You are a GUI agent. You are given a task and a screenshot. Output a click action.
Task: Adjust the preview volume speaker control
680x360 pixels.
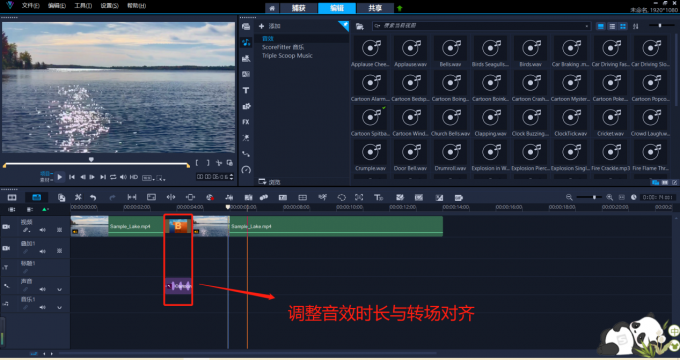pyautogui.click(x=124, y=177)
